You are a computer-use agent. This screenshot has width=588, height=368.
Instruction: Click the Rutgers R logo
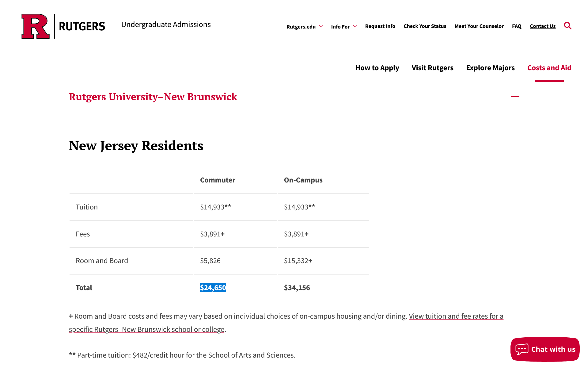click(36, 26)
